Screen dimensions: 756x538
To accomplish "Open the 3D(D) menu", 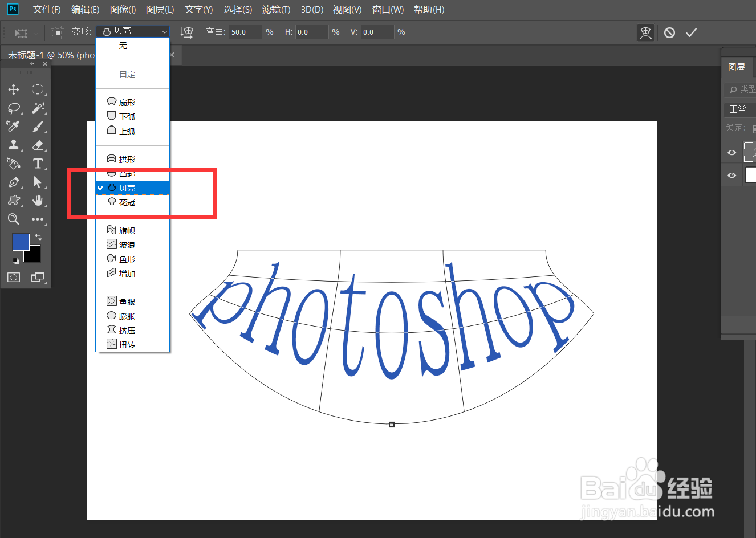I will (x=312, y=9).
